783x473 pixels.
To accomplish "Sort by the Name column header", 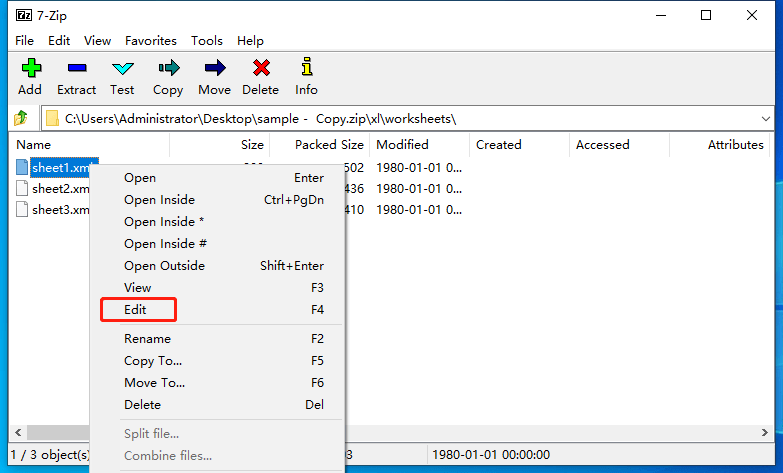I will click(x=89, y=145).
